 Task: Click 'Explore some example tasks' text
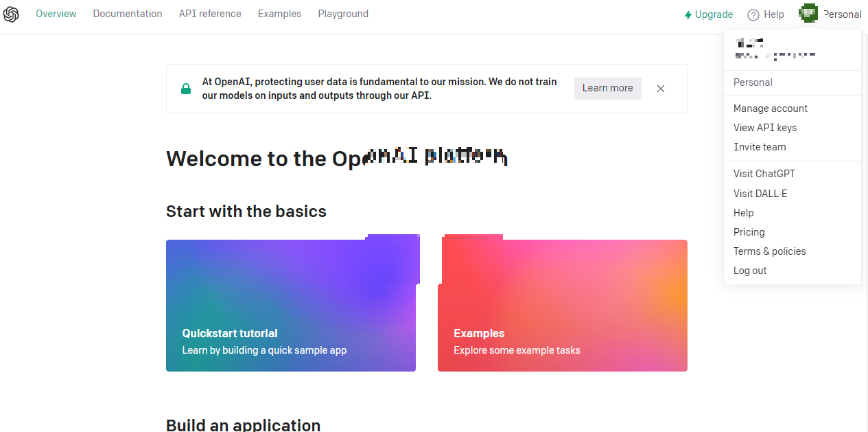click(517, 350)
